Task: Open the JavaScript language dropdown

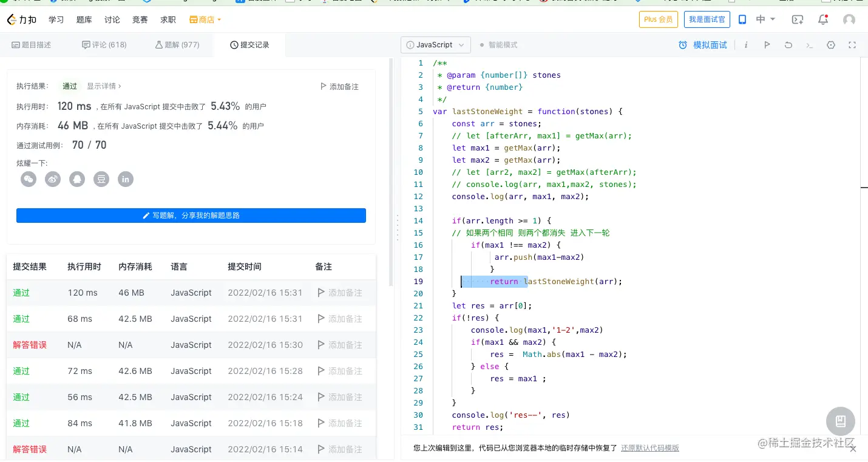Action: (x=435, y=45)
